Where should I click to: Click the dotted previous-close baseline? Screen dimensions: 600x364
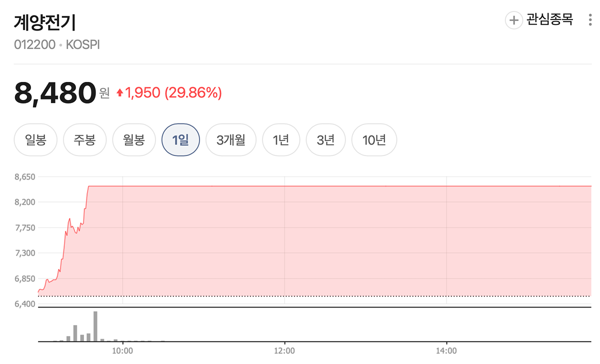coord(314,296)
